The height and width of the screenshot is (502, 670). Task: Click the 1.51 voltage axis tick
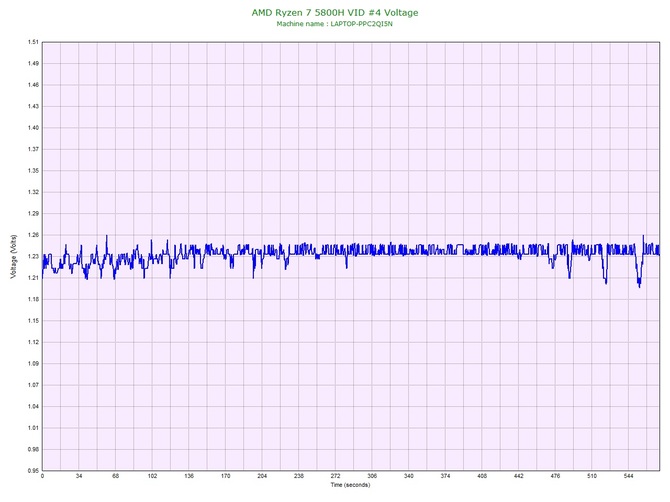(33, 42)
